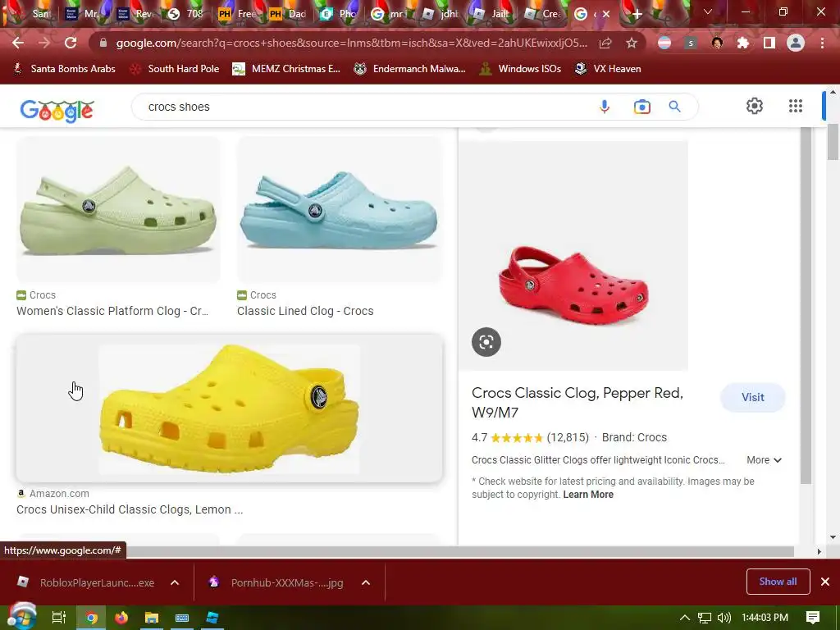840x630 pixels.
Task: Search by image with the camera icon
Action: 641,107
